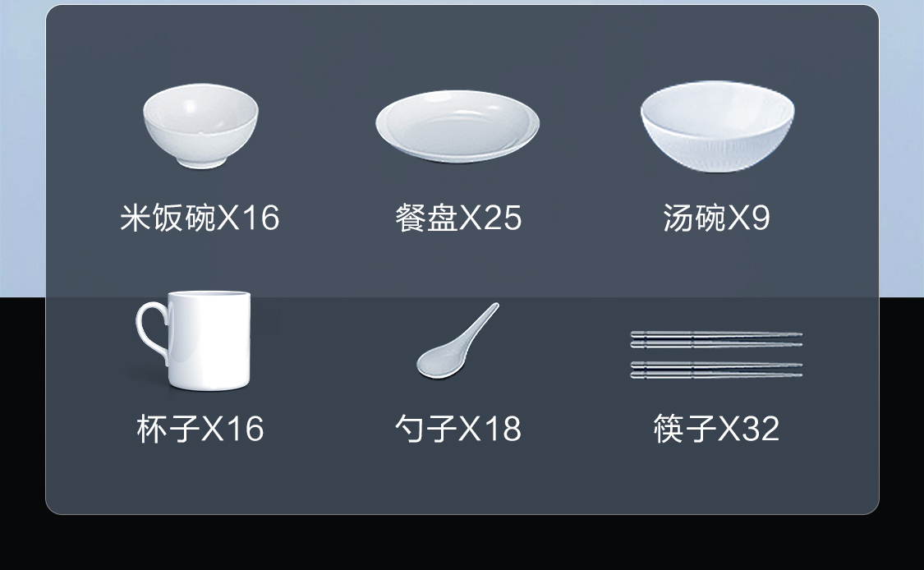Click the black strip below the panel

coord(462,542)
